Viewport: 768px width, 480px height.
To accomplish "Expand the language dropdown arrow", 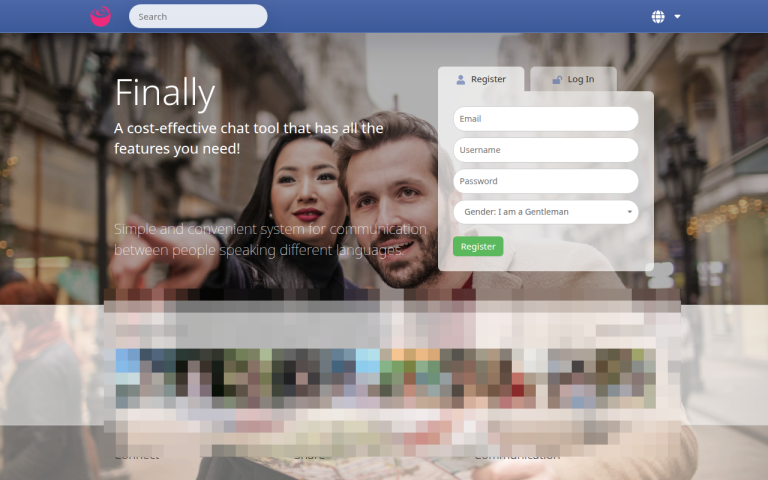I will pyautogui.click(x=677, y=17).
